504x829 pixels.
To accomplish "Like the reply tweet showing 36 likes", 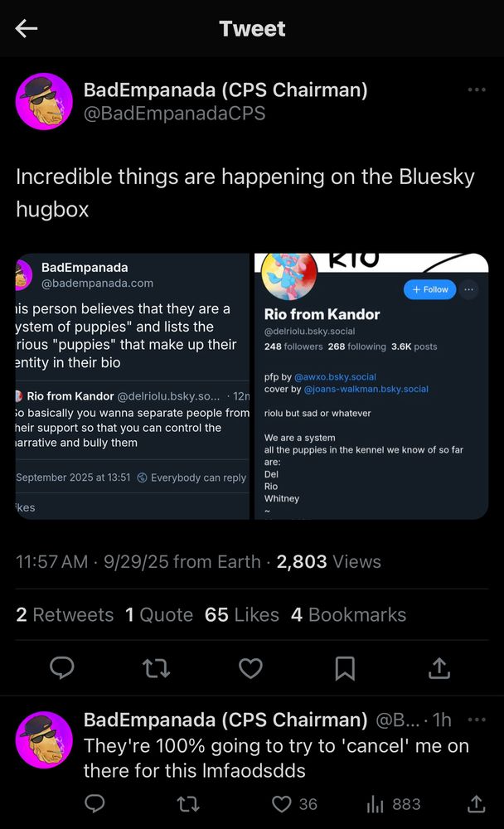I will [x=282, y=803].
